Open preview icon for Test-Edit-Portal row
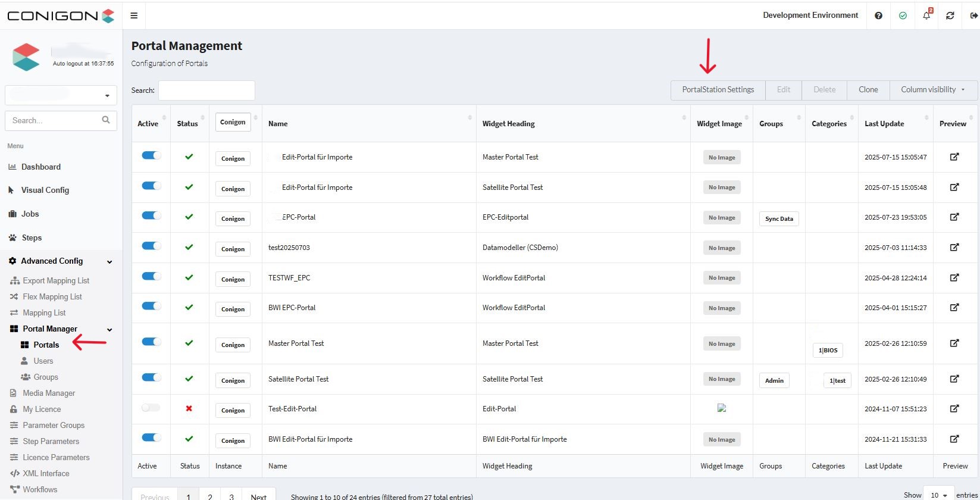This screenshot has width=980, height=500. [954, 408]
